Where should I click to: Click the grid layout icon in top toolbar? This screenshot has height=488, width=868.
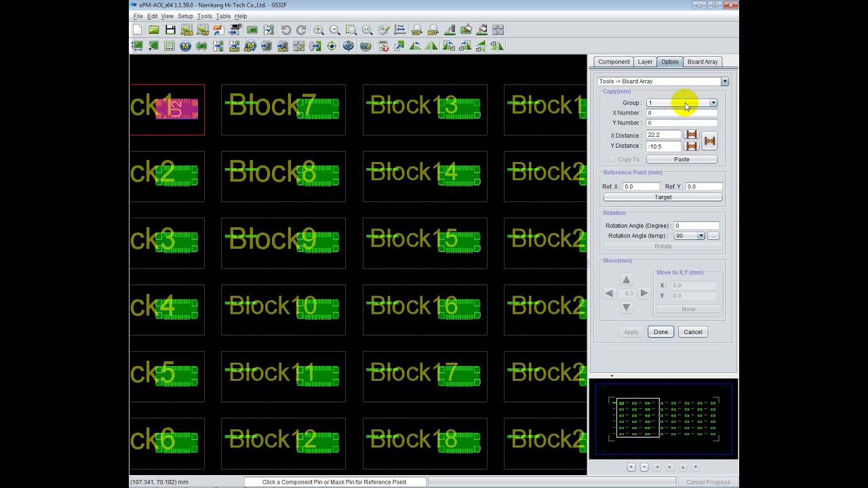point(498,30)
